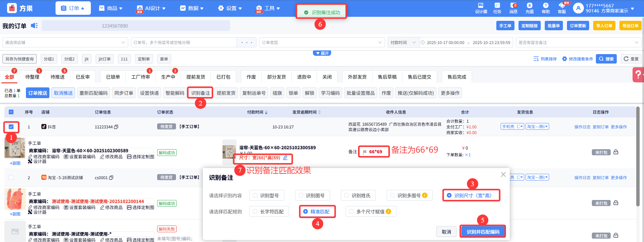Contact 客服 via its icon
The width and height of the screenshot is (644, 242).
pos(562,5)
